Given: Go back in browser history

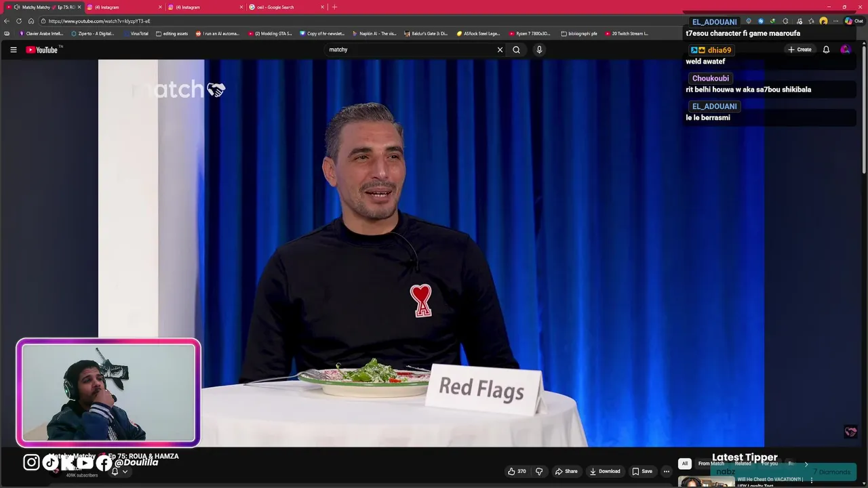Looking at the screenshot, I should coord(7,21).
